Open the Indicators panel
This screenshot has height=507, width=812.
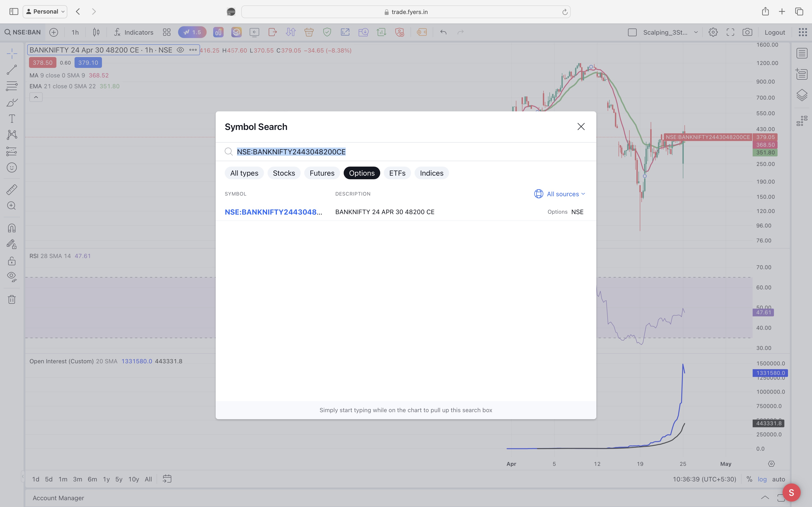(133, 32)
